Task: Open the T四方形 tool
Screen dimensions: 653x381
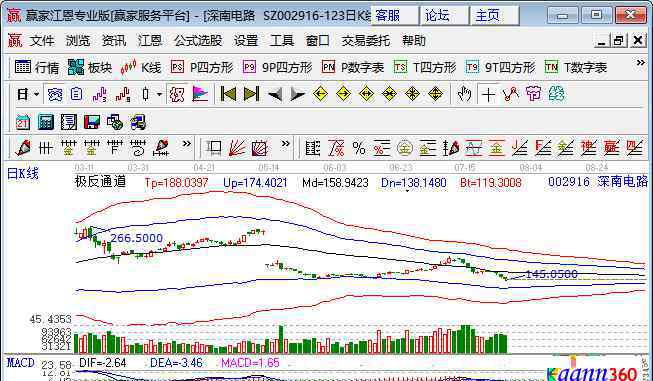Action: click(x=425, y=67)
